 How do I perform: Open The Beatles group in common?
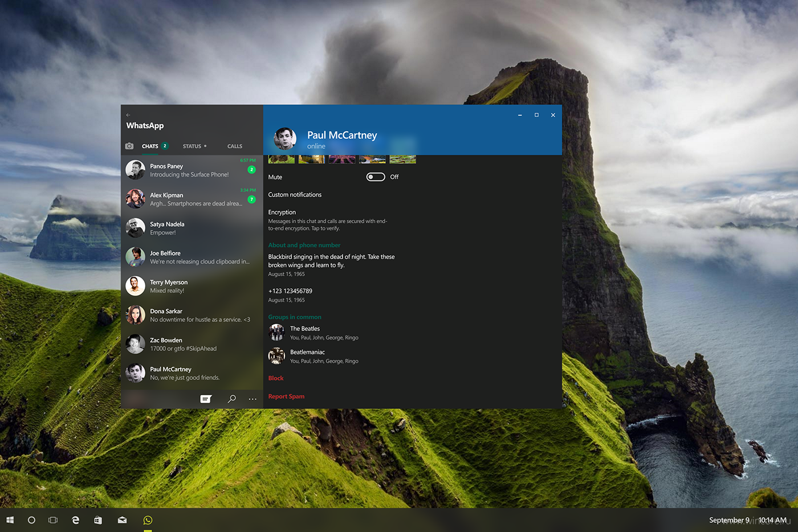pyautogui.click(x=313, y=333)
